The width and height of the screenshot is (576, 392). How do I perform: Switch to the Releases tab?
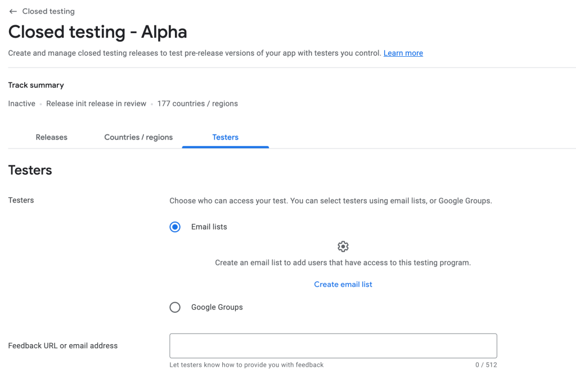tap(51, 137)
